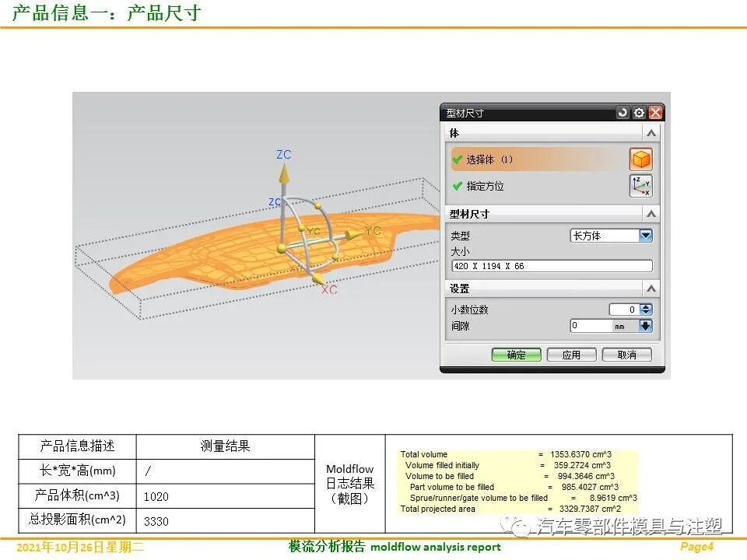Select the orange cube body selection icon

coord(641,160)
